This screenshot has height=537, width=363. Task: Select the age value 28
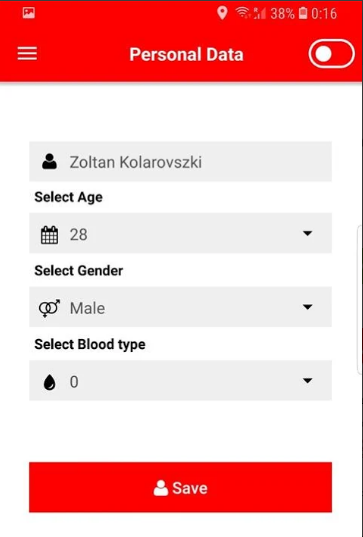click(78, 235)
